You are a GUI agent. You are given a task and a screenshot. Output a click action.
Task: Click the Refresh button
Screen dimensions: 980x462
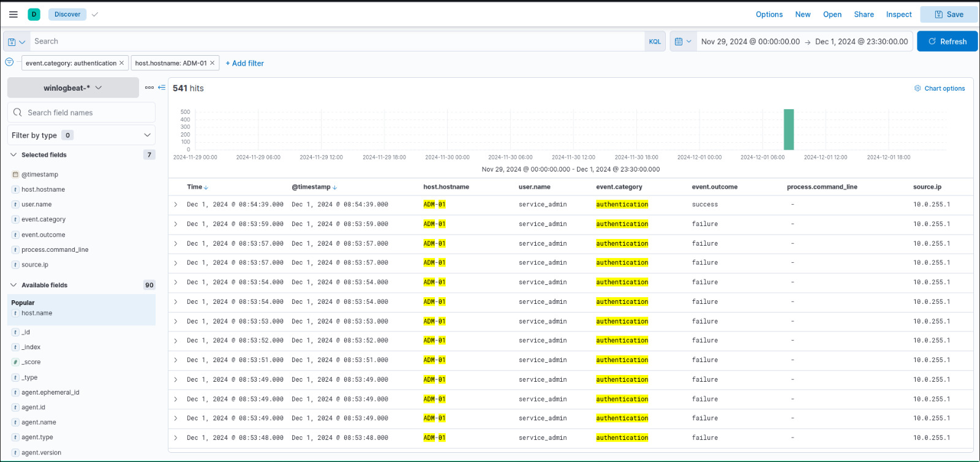947,42
